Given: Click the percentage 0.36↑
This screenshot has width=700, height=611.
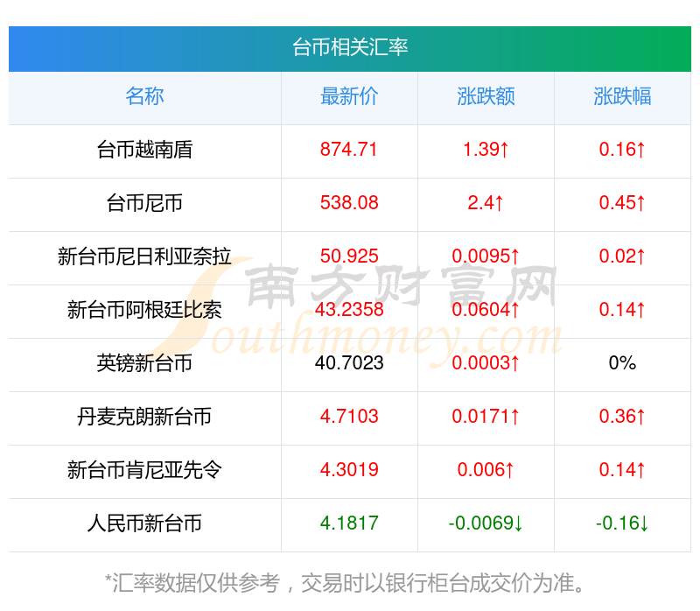Looking at the screenshot, I should (622, 417).
